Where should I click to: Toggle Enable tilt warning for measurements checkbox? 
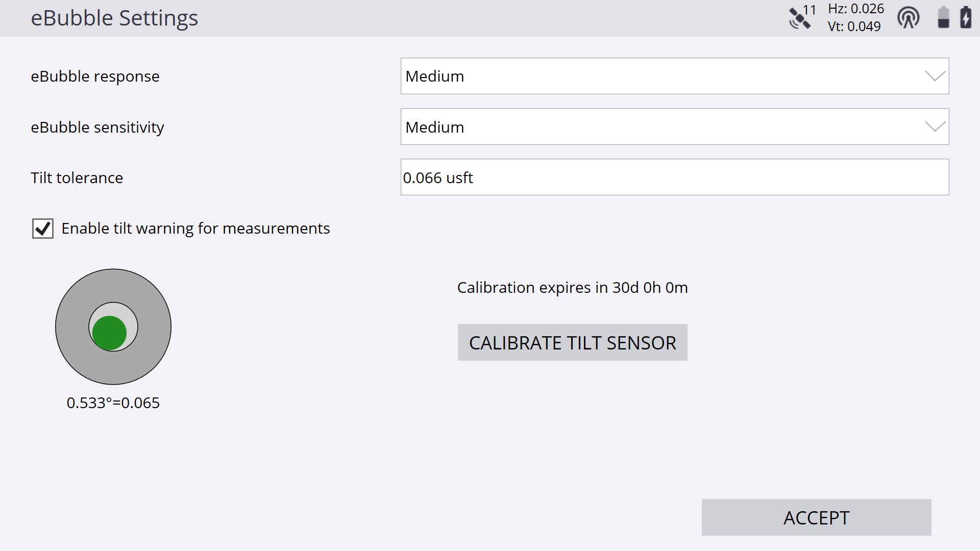[43, 229]
